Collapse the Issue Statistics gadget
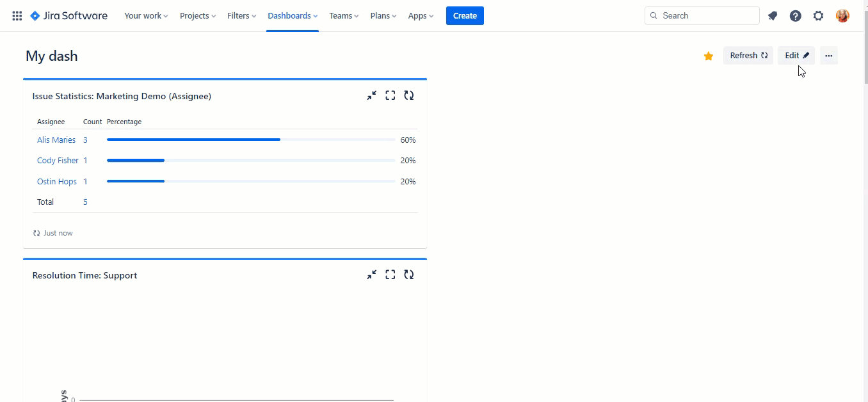868x402 pixels. (372, 95)
